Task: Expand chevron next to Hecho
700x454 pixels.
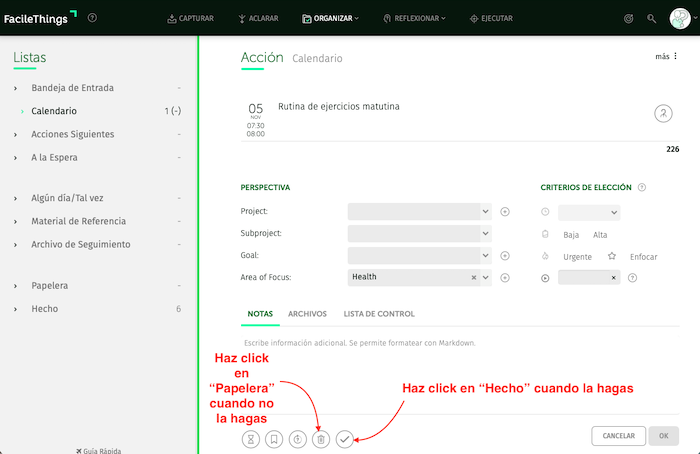Action: pyautogui.click(x=16, y=309)
